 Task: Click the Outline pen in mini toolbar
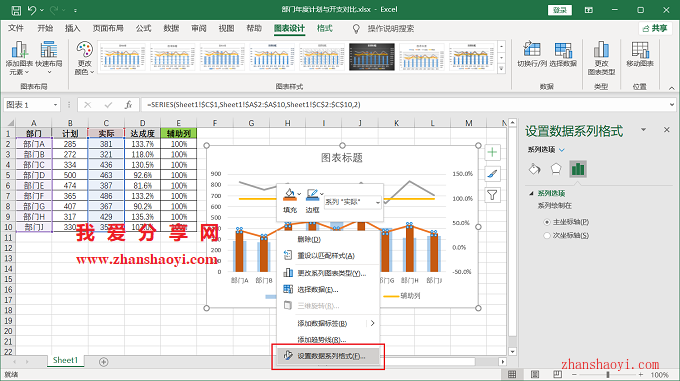tap(312, 195)
